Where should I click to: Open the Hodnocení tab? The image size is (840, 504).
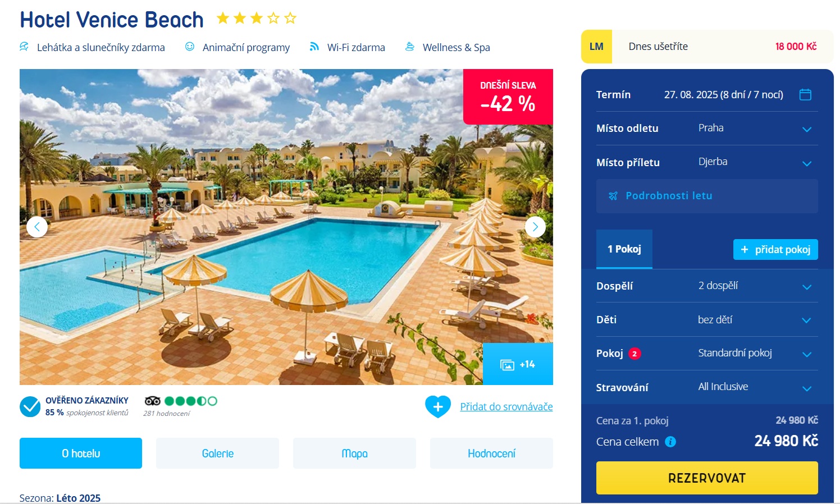click(x=491, y=453)
